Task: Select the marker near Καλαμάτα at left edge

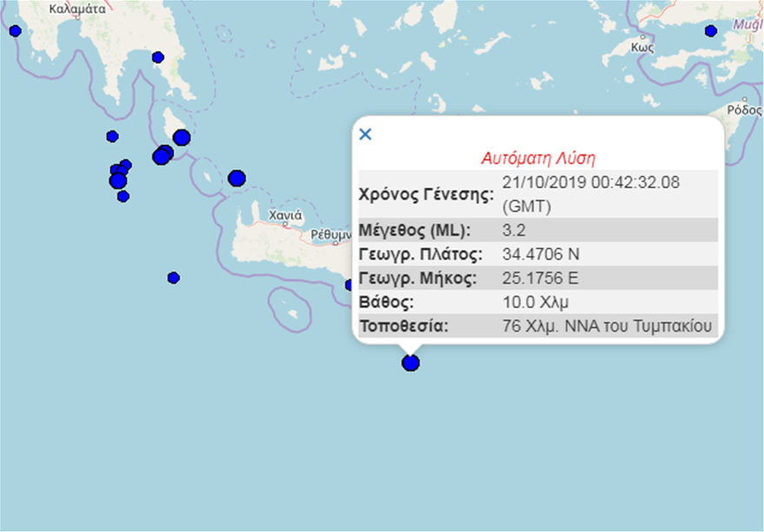Action: point(15,31)
